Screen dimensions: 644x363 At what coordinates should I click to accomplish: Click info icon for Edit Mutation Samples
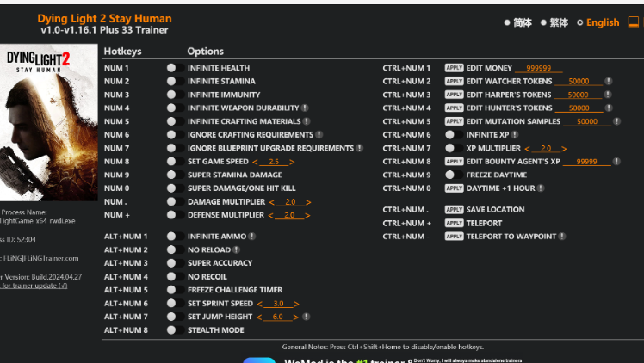(x=616, y=121)
